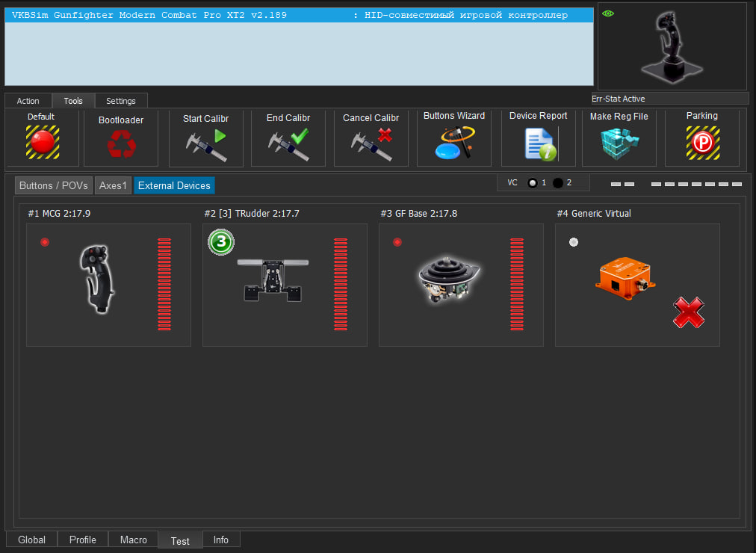Go to the Test bottom tab

click(180, 540)
